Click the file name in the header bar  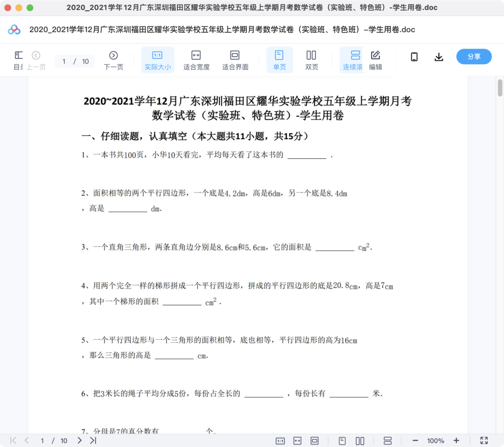222,29
